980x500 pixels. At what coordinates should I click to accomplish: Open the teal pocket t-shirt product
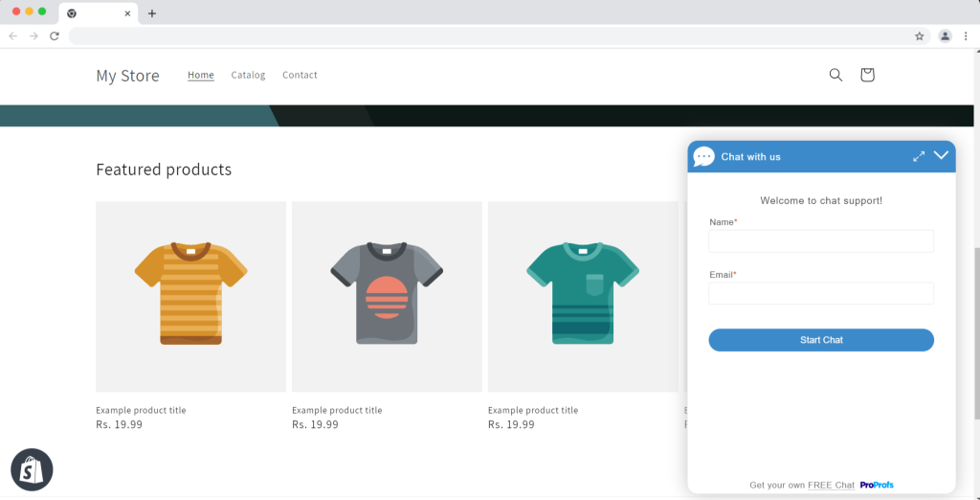pos(583,297)
